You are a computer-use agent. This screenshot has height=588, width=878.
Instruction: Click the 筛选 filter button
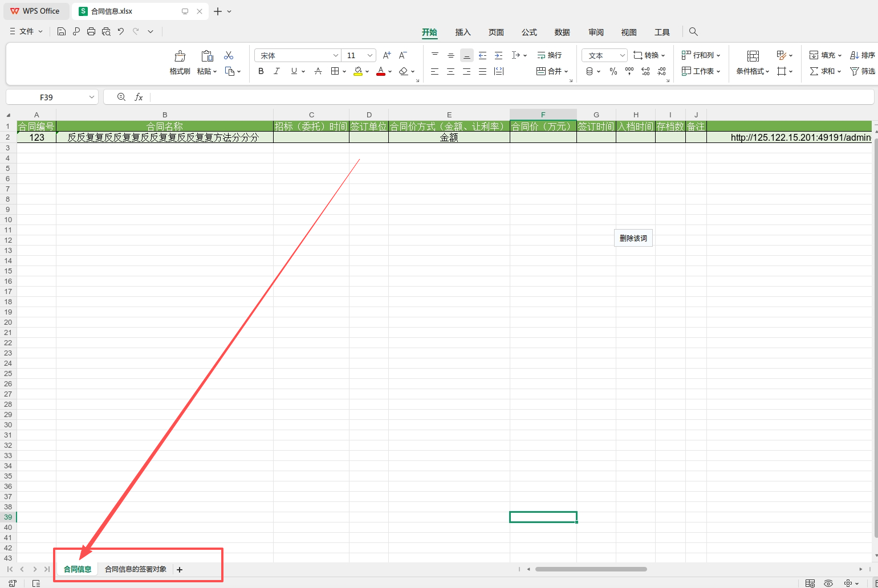point(862,71)
